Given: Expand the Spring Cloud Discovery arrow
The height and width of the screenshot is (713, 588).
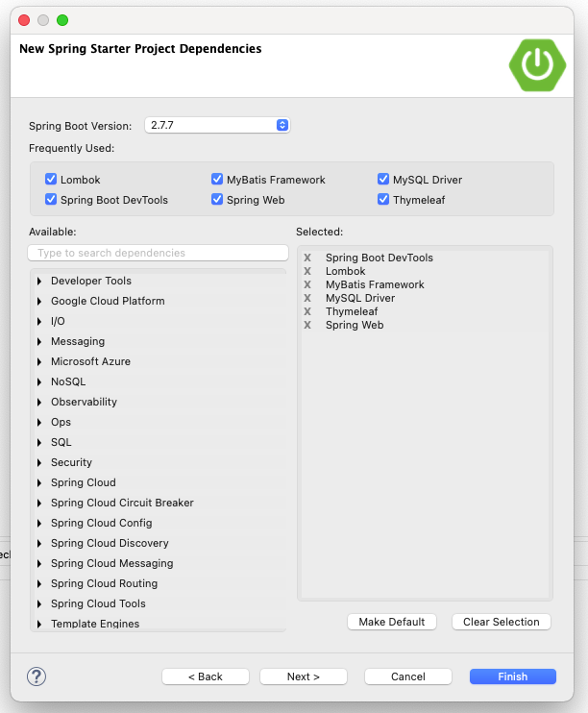Looking at the screenshot, I should [39, 543].
